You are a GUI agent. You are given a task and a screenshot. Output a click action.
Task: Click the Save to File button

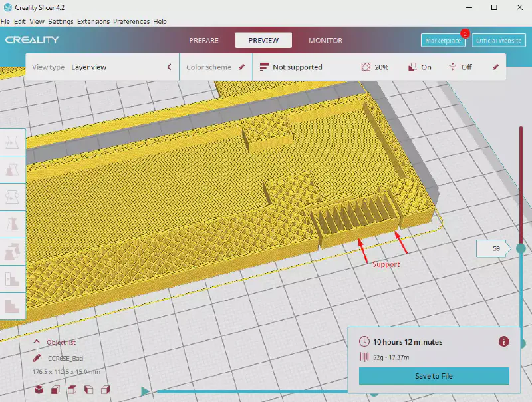(x=434, y=376)
